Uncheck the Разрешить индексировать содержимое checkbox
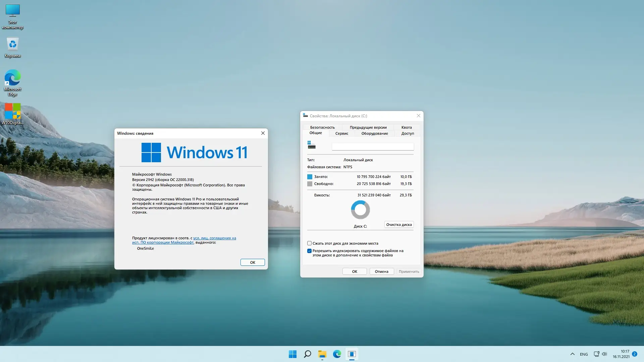 click(x=309, y=251)
